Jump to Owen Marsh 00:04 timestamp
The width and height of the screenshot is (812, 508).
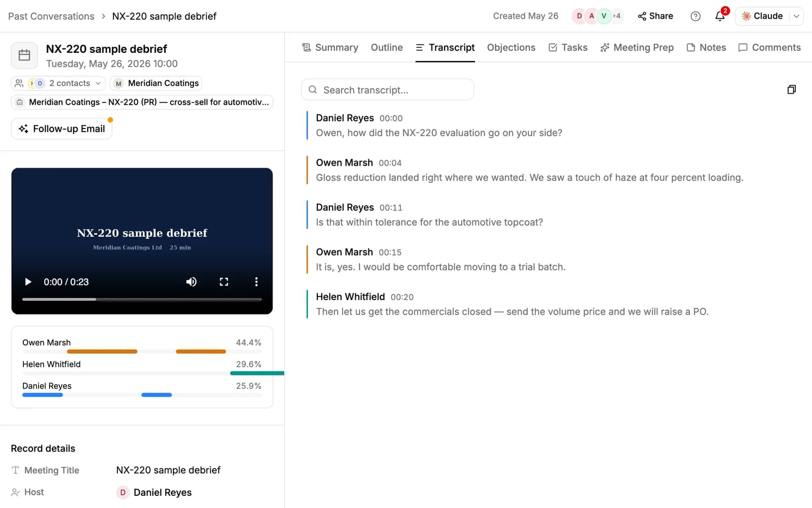(x=390, y=163)
